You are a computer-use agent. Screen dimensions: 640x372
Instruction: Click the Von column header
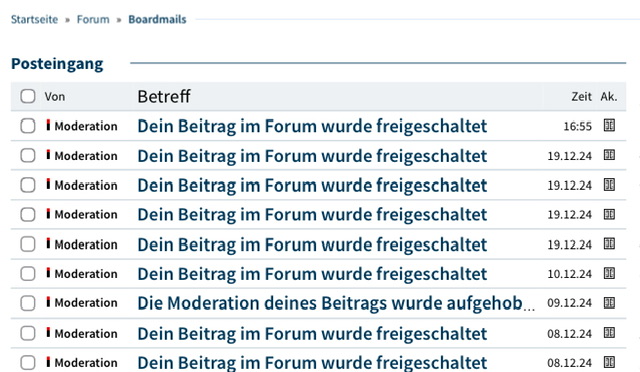[55, 97]
